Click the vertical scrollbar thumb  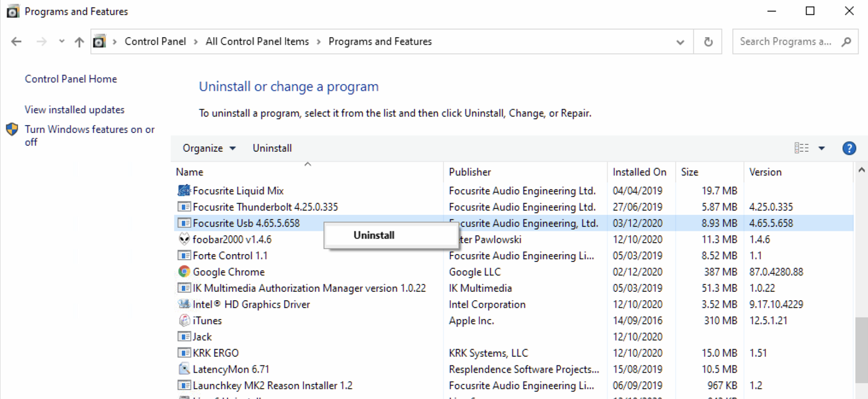point(862,350)
